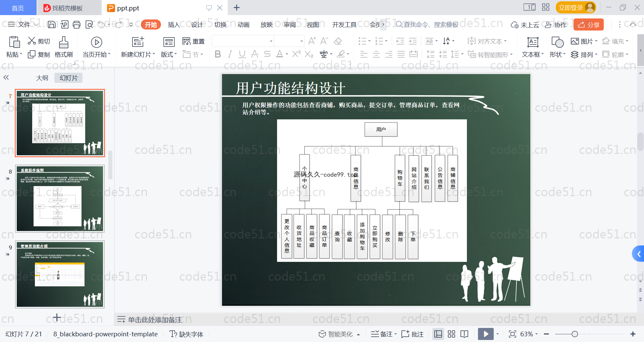Click fit slide to window icon
This screenshot has width=644, height=342.
point(513,334)
